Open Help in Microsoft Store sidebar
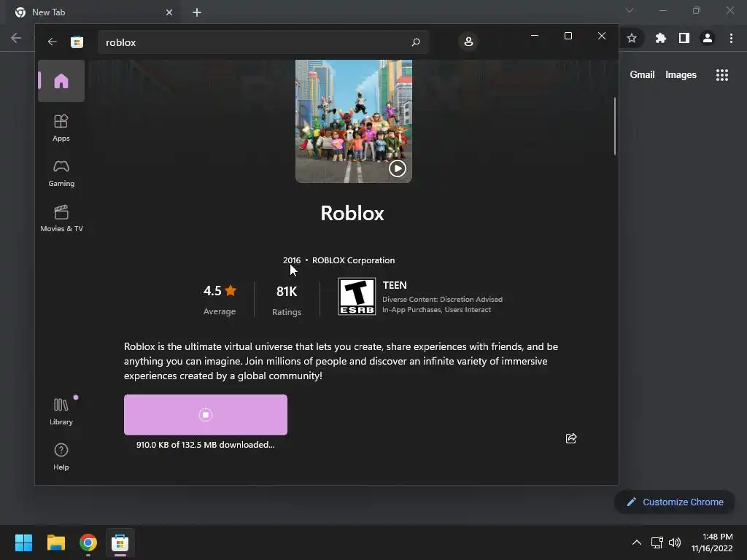This screenshot has width=747, height=560. 61,457
